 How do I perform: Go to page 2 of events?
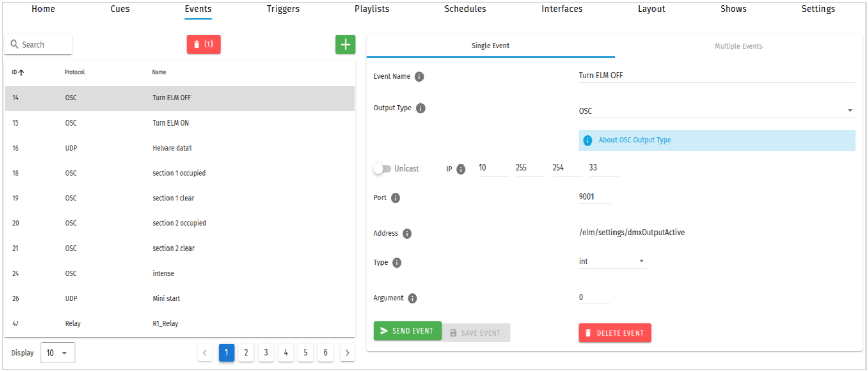pos(246,353)
